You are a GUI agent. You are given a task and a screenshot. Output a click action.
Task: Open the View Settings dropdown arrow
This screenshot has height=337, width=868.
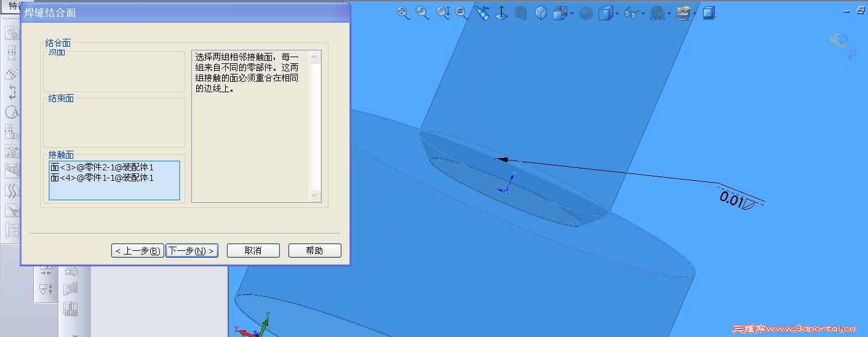tap(695, 14)
